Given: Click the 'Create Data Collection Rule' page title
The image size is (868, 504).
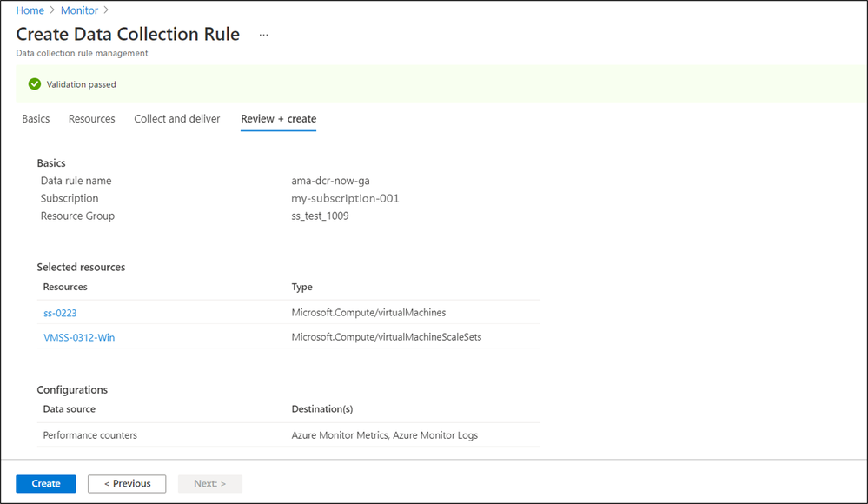Looking at the screenshot, I should (x=128, y=34).
